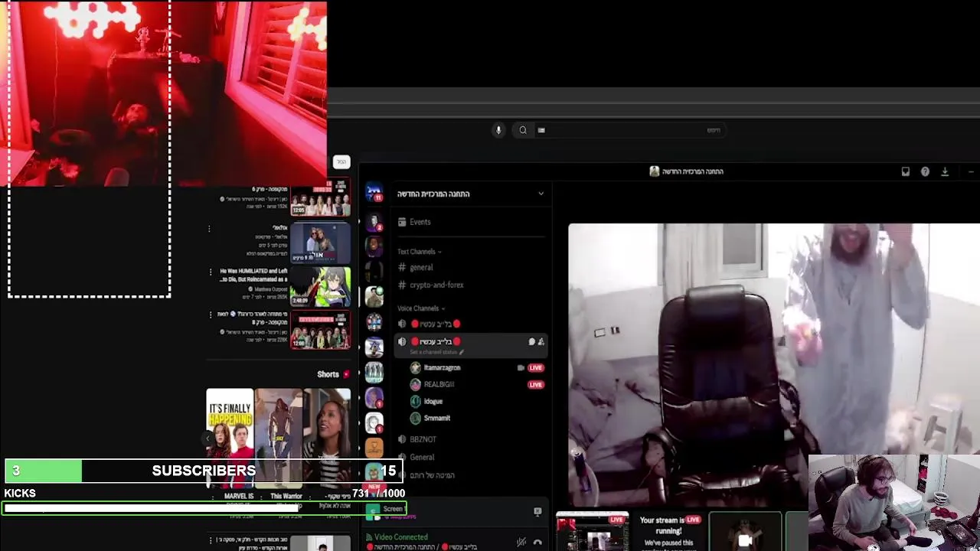Click Discord download arrow icon in title bar
The height and width of the screenshot is (551, 980).
(945, 171)
